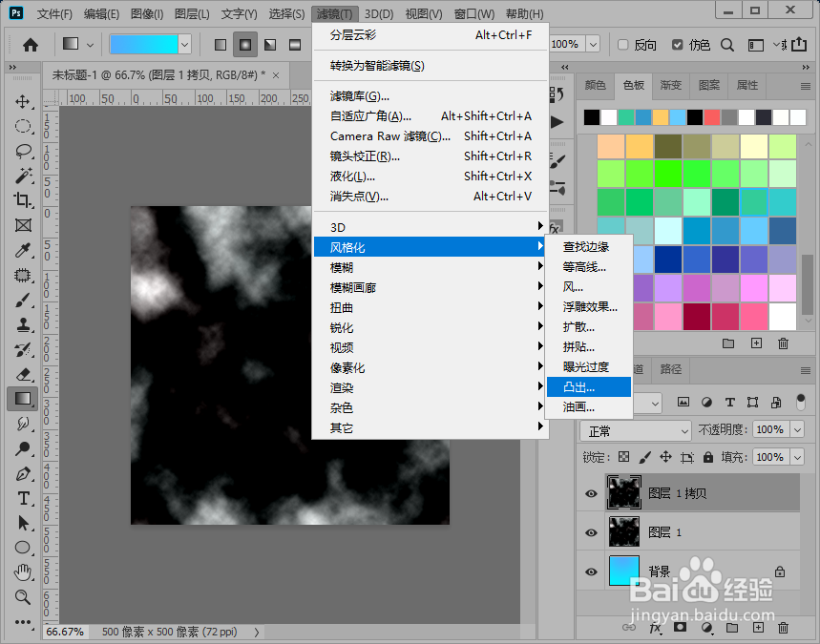The height and width of the screenshot is (644, 820).
Task: Open the opacity dropdown at 100%
Action: [798, 431]
